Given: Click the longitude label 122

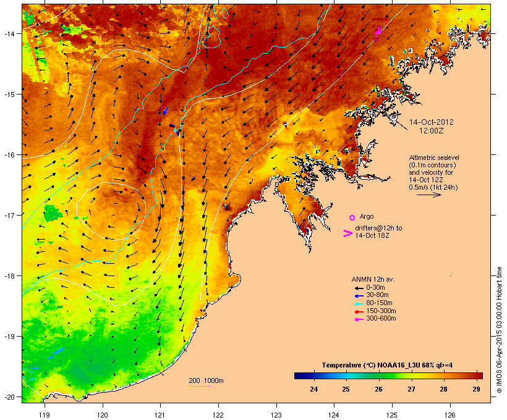Looking at the screenshot, I should tap(218, 415).
